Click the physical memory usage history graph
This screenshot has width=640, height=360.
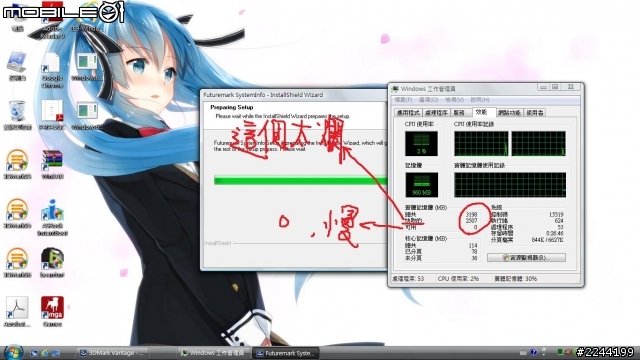[x=510, y=184]
